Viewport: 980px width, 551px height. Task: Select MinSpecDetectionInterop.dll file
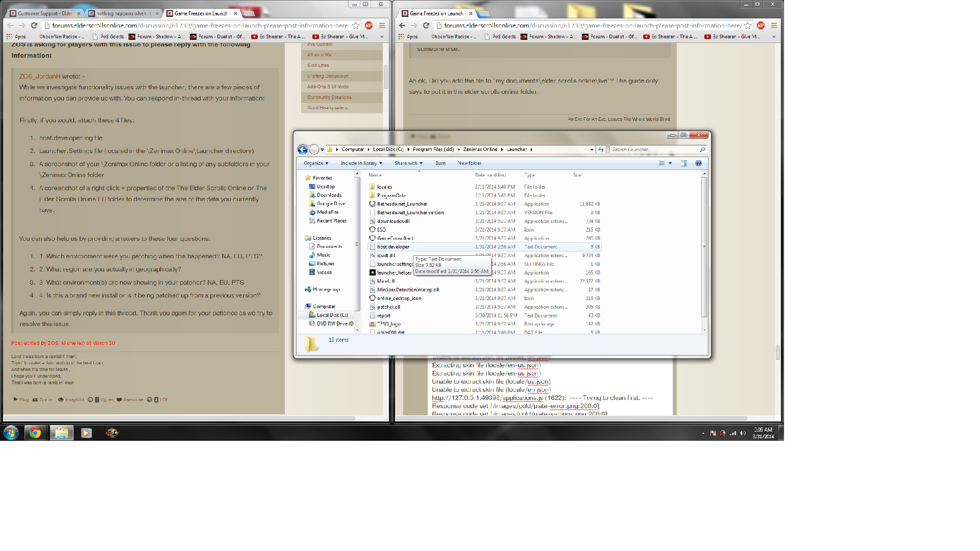point(408,290)
